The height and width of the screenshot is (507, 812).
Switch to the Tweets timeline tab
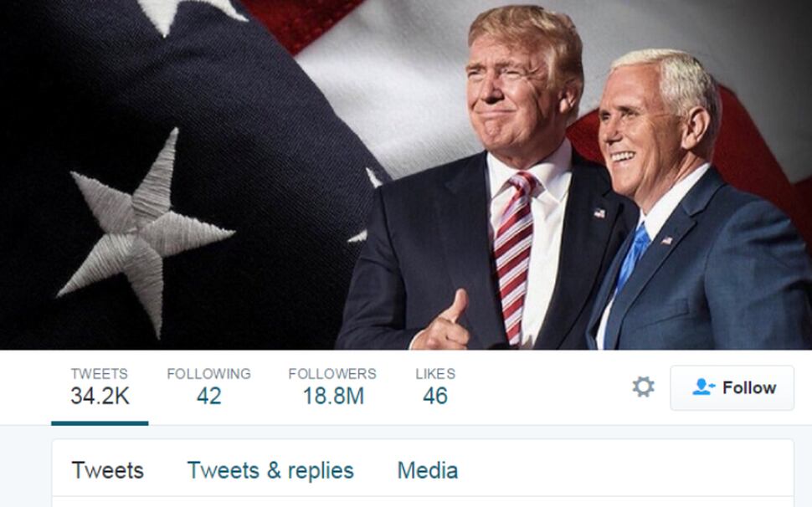click(x=108, y=470)
